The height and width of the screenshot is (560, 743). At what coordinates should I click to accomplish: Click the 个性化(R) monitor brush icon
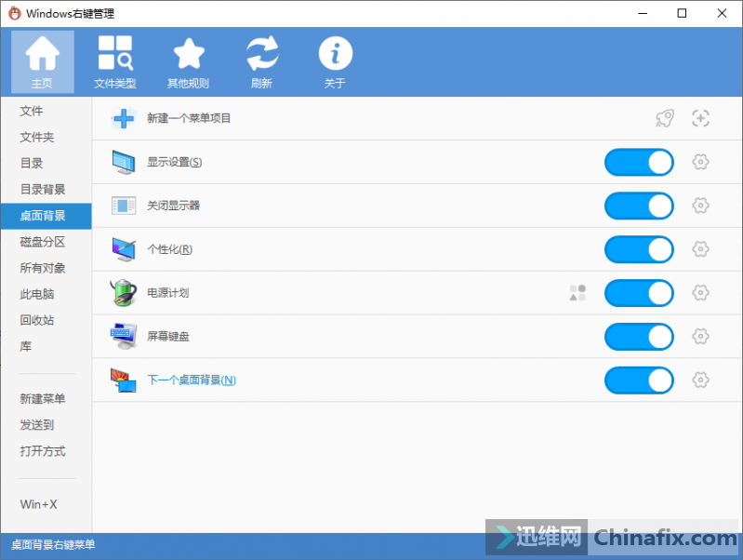tap(124, 249)
